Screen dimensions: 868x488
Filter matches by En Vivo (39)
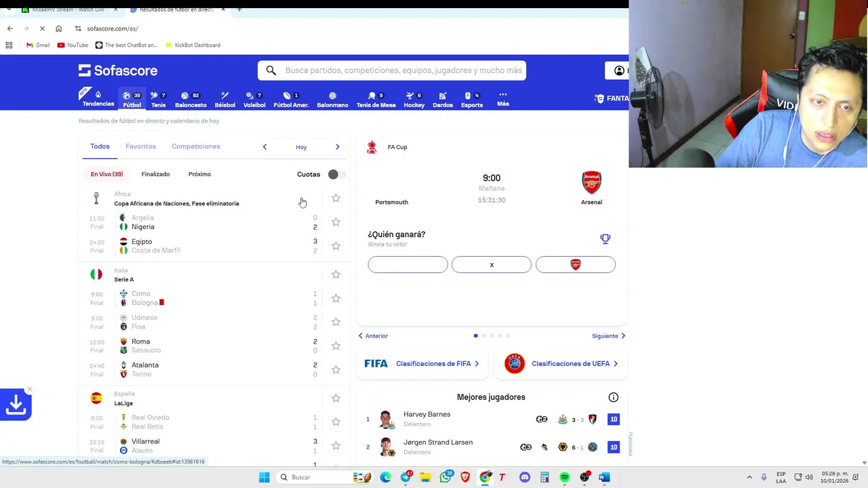coord(107,174)
